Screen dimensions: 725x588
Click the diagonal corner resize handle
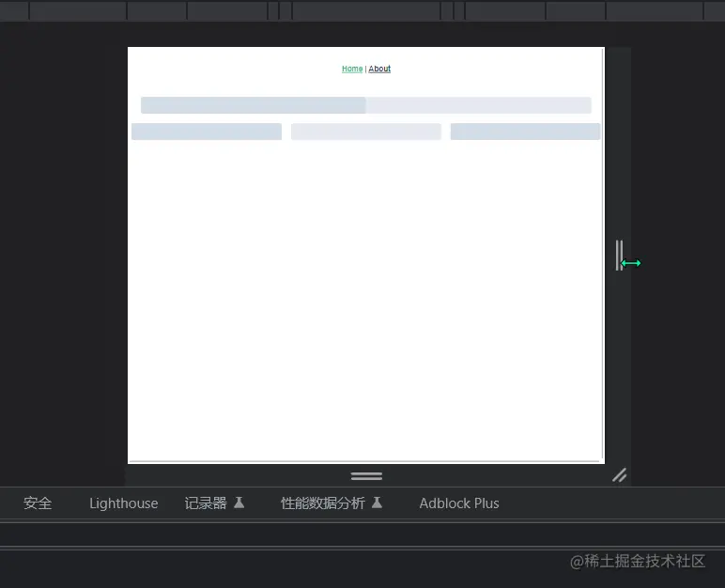620,475
